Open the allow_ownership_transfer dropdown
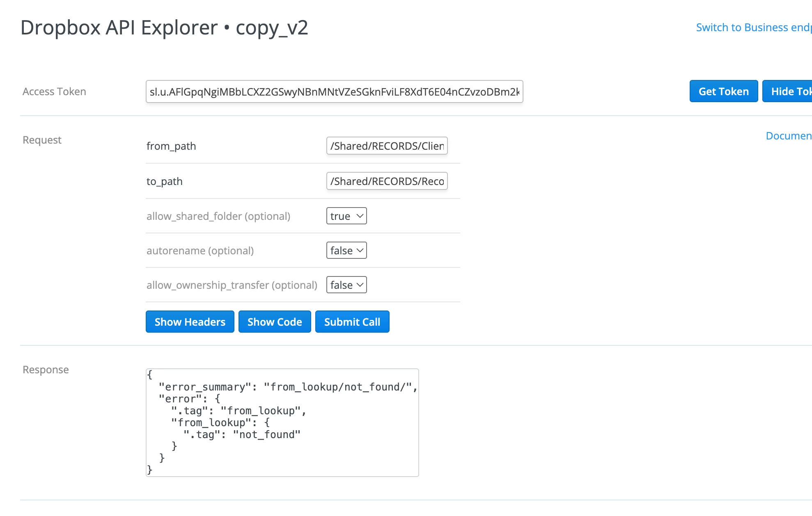Screen dimensions: 812x516 click(346, 285)
